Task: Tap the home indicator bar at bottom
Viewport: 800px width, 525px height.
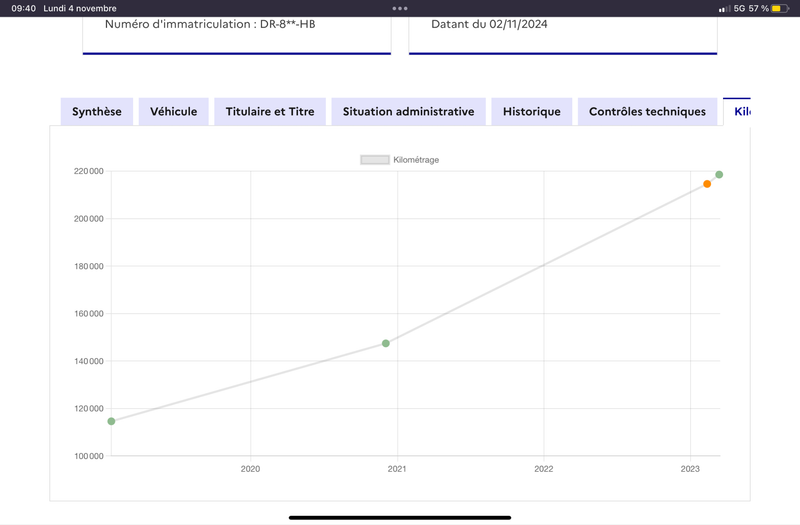Action: coord(400,517)
